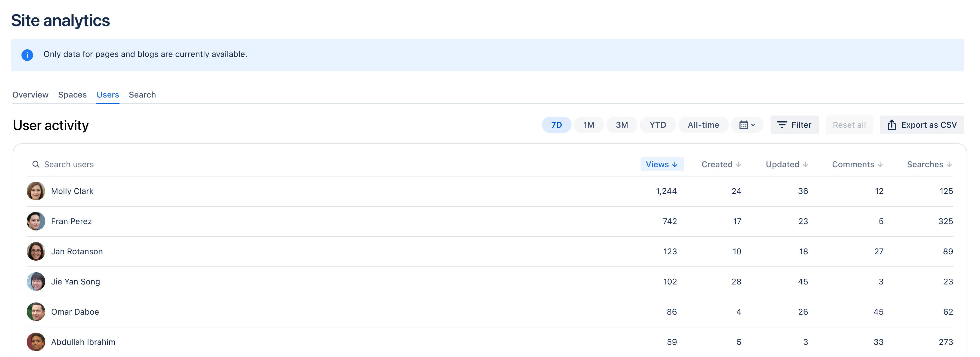Viewport: 980px width, 357px height.
Task: Select the YTD time range
Action: (657, 125)
